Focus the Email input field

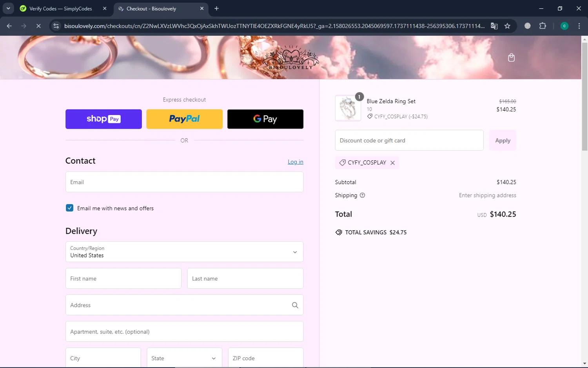click(184, 182)
